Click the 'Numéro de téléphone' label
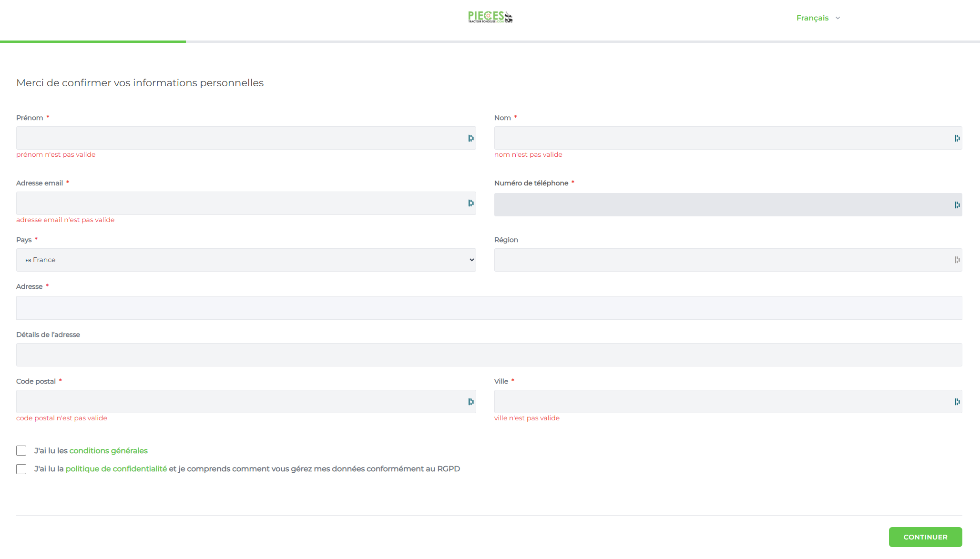 click(x=531, y=183)
